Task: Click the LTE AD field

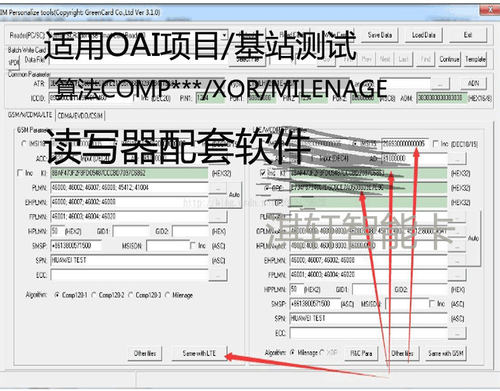Action: click(x=413, y=158)
